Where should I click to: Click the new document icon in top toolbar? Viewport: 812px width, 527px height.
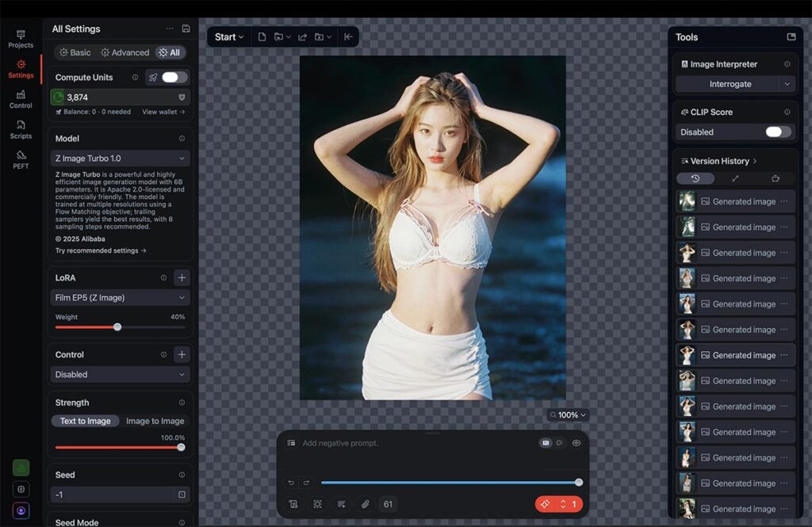pyautogui.click(x=262, y=37)
